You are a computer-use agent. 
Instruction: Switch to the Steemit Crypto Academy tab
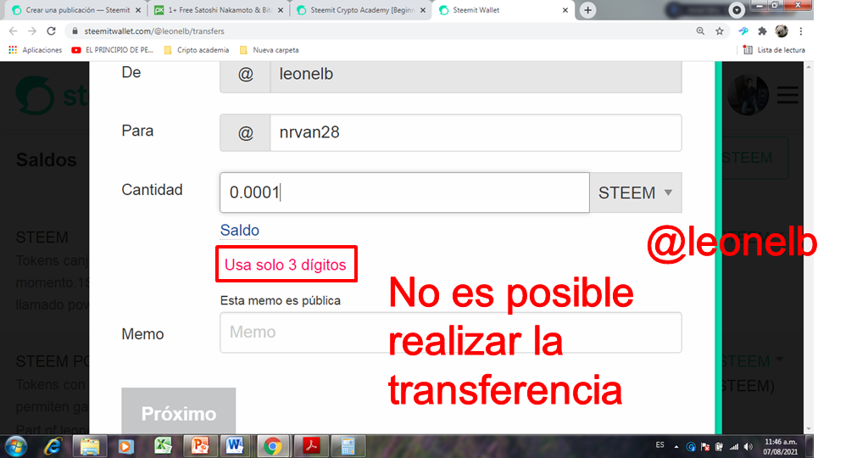tap(361, 10)
